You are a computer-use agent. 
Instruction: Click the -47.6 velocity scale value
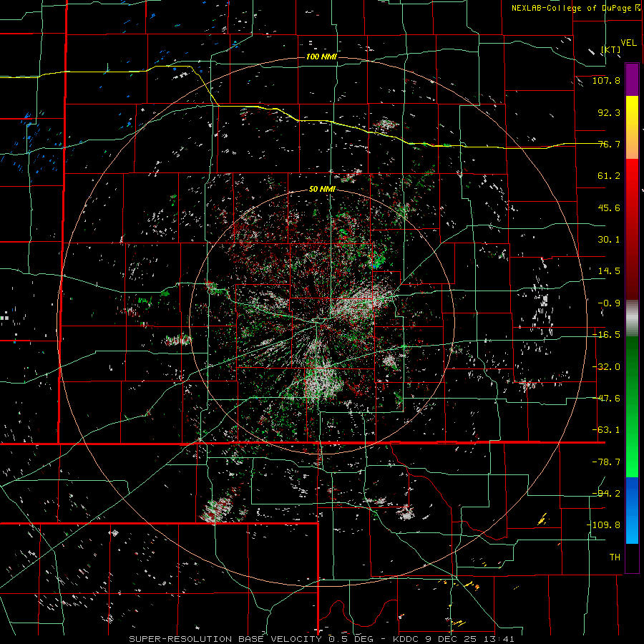click(x=606, y=399)
